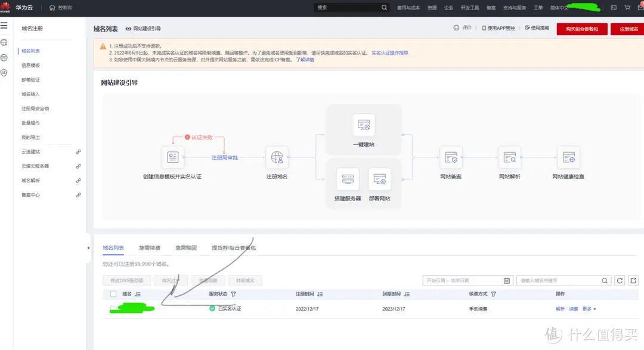The width and height of the screenshot is (644, 350).
Task: Click the 网站备案 step icon in flowchart
Action: click(x=451, y=157)
